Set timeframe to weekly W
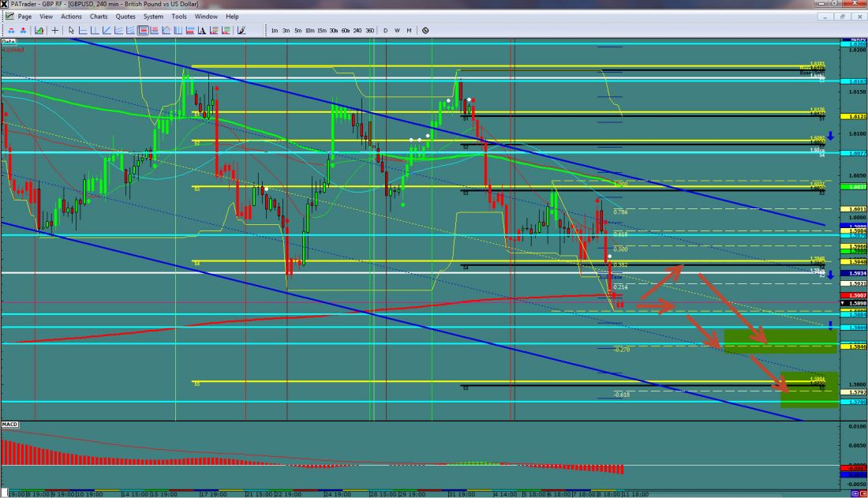 pyautogui.click(x=397, y=31)
